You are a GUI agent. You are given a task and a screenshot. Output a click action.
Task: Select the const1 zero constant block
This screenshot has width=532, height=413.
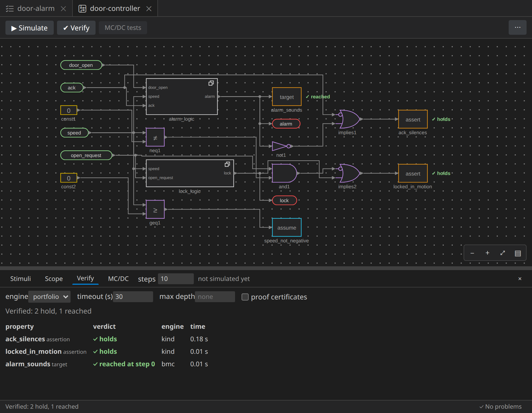(x=69, y=110)
